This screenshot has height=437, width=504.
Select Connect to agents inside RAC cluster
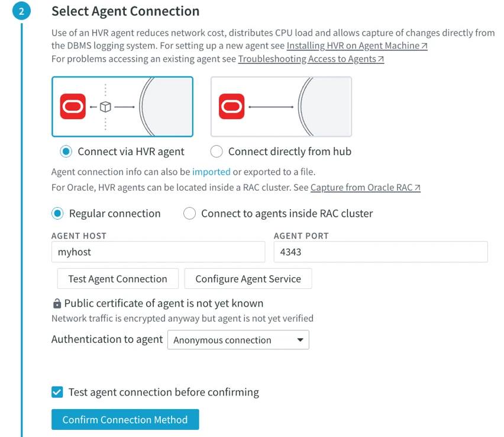[189, 214]
